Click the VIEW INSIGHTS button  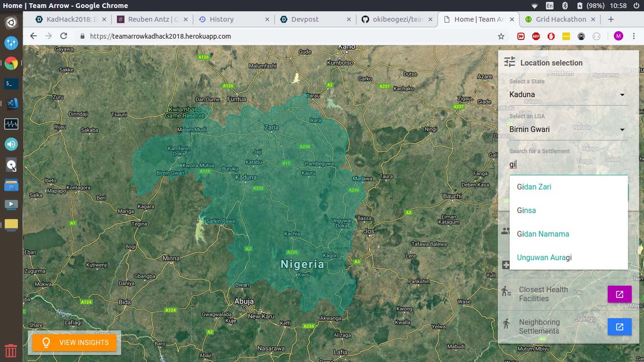(x=74, y=342)
